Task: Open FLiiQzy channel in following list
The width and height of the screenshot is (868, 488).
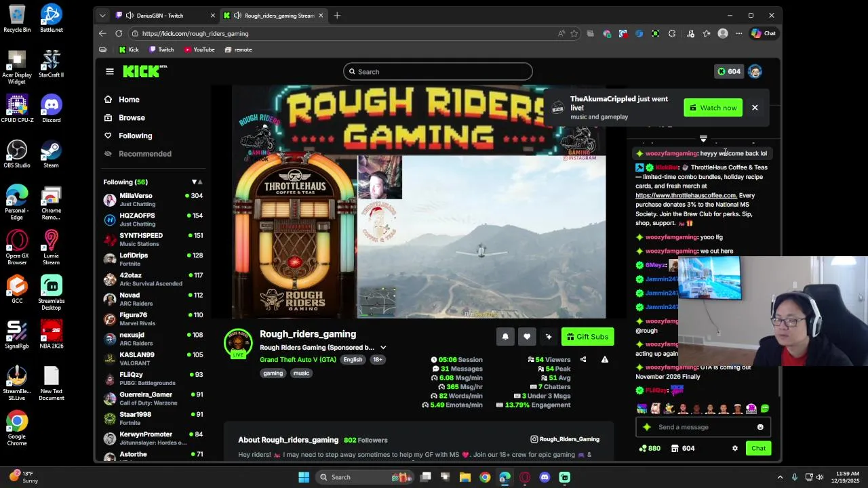Action: (x=153, y=378)
